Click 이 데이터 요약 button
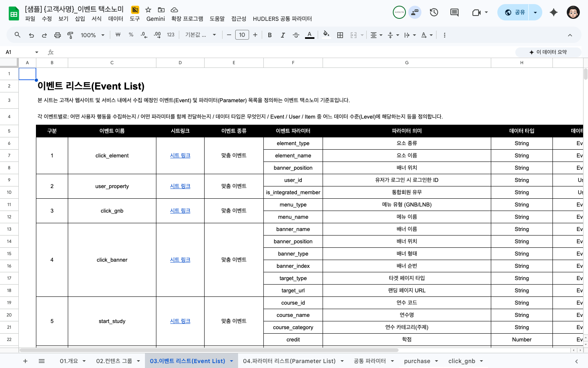Image resolution: width=588 pixels, height=368 pixels. coord(548,52)
